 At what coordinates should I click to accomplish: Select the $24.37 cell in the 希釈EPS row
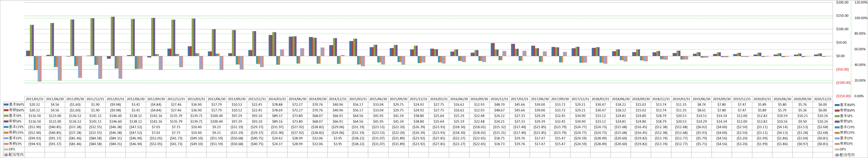[x=277, y=144]
